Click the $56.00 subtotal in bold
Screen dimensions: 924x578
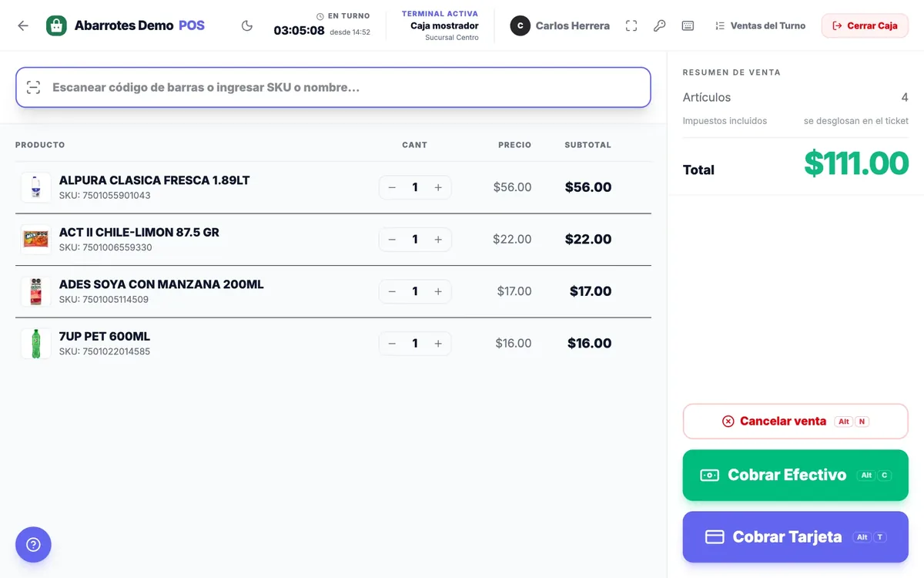coord(588,187)
